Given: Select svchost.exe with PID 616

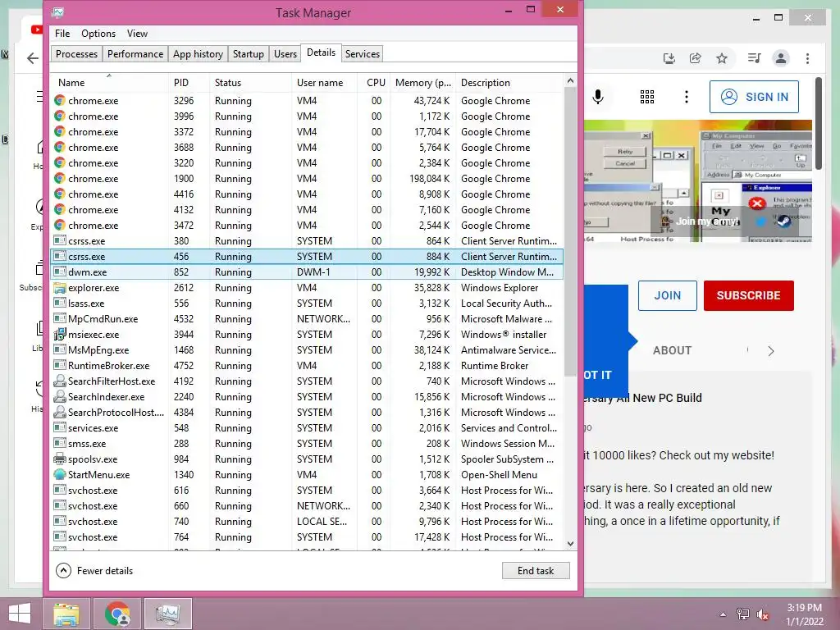Looking at the screenshot, I should pyautogui.click(x=308, y=491).
